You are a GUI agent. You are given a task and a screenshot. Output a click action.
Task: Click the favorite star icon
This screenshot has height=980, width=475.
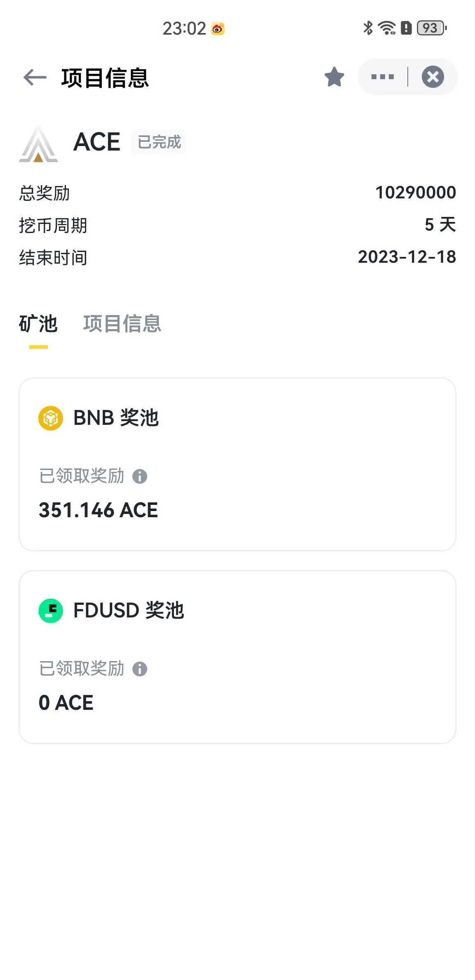coord(334,77)
